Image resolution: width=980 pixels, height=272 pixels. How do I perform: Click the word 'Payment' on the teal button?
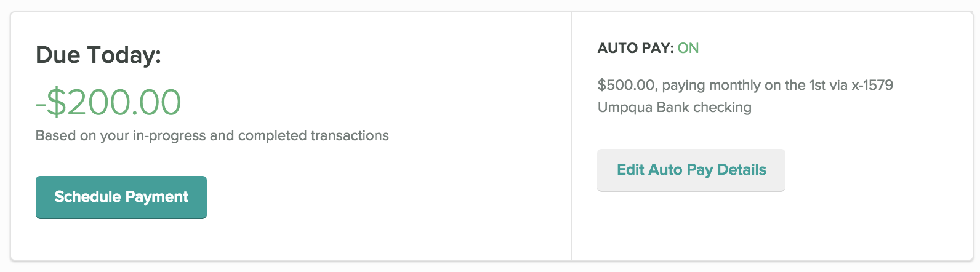156,197
